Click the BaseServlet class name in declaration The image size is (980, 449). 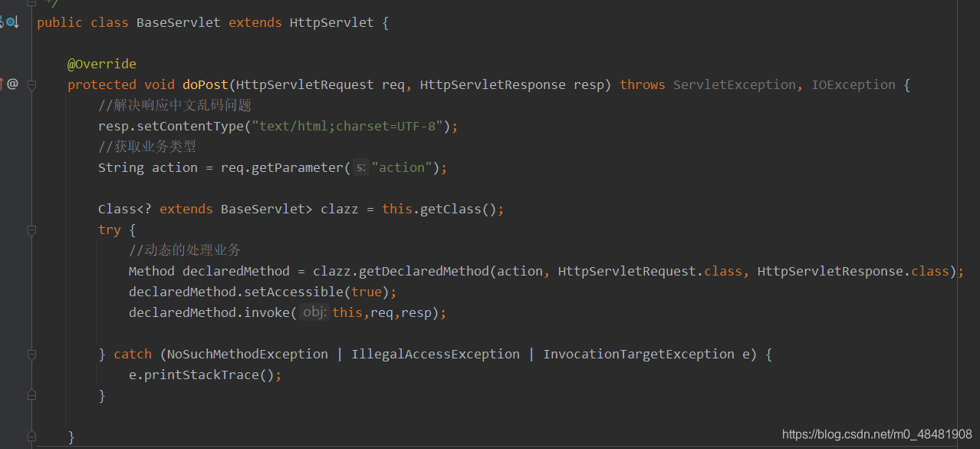179,22
